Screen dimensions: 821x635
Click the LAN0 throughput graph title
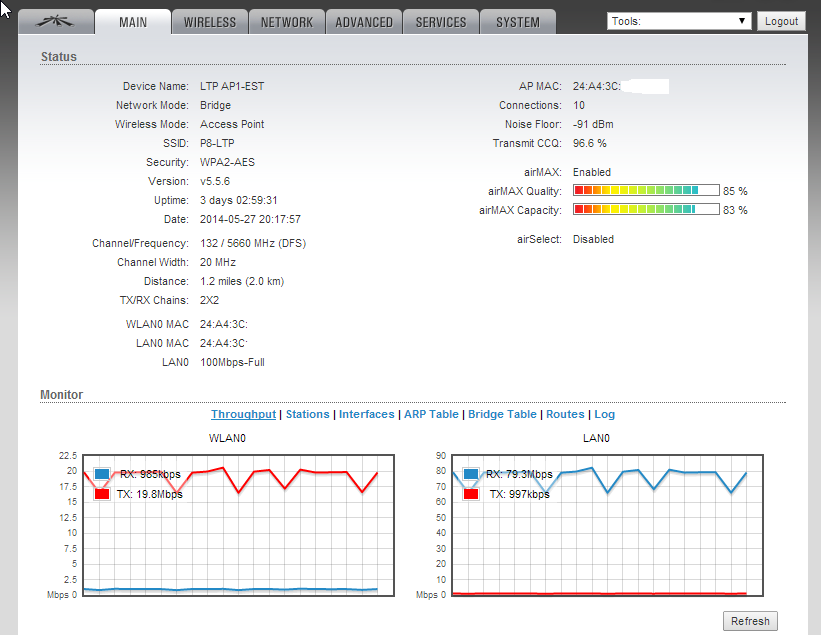point(596,438)
